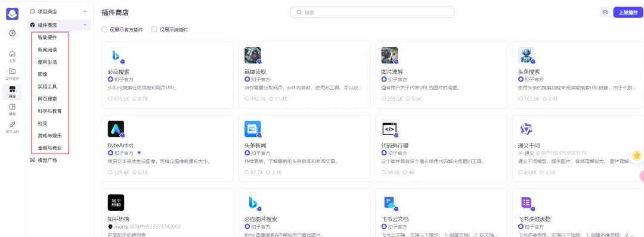
Task: Enable 仅展示官方插件 checkbox
Action: click(x=104, y=30)
